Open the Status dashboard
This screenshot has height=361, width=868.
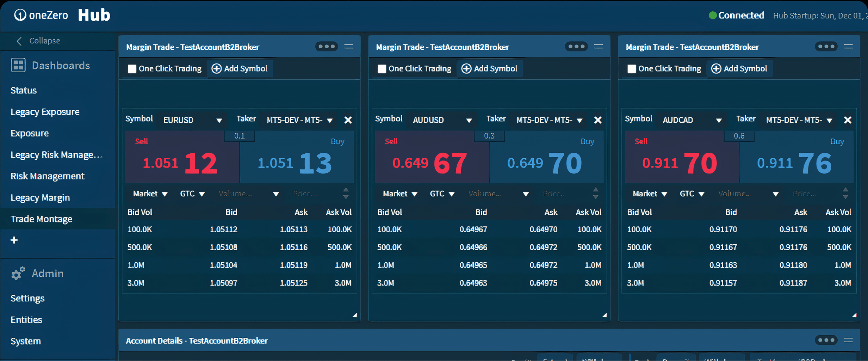point(24,90)
